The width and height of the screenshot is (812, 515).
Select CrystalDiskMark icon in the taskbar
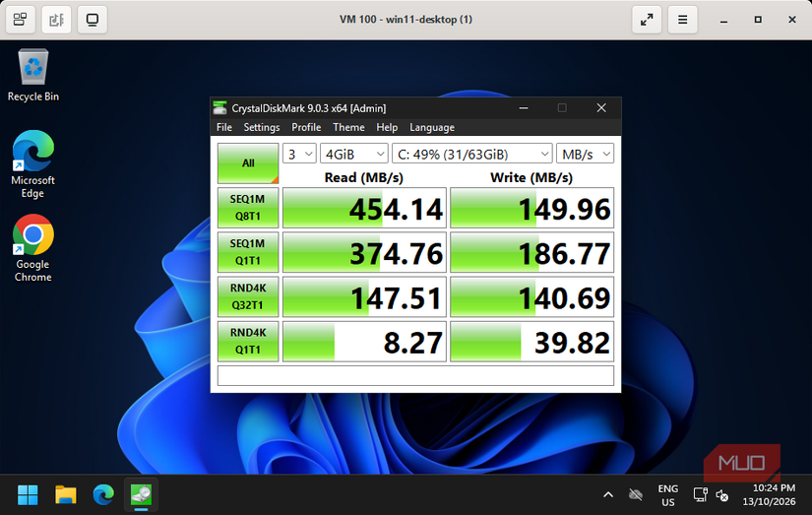coord(141,494)
